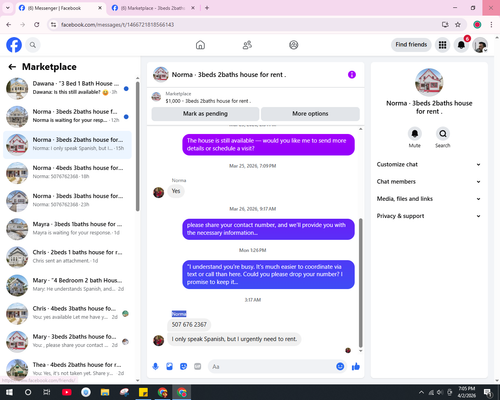Open Chrome three-dot menu

pos(491,25)
